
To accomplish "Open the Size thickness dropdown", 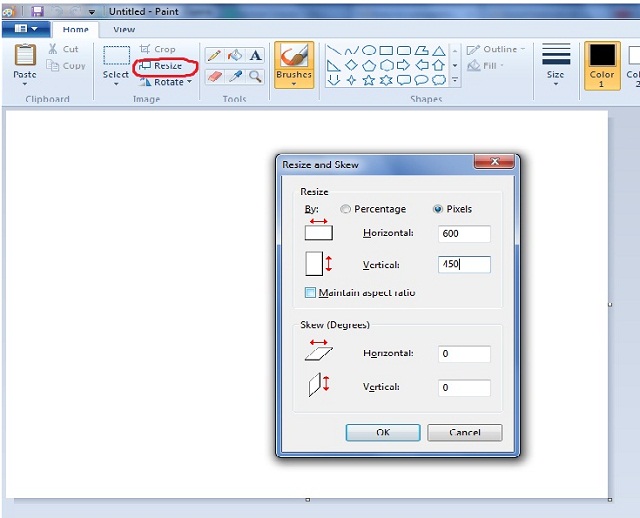I will coord(555,66).
